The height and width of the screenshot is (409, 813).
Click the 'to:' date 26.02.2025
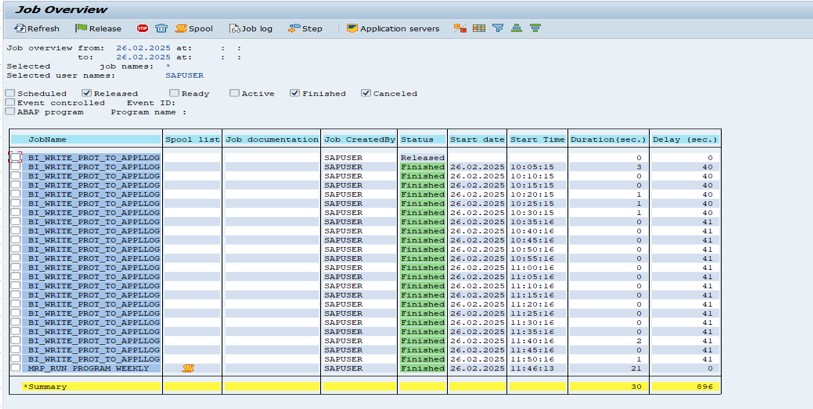click(x=143, y=57)
